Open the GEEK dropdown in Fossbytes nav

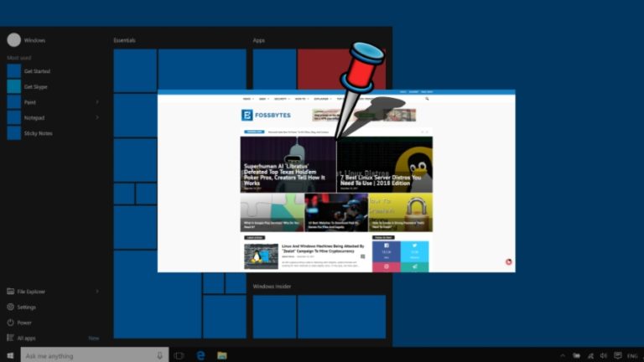pos(264,99)
